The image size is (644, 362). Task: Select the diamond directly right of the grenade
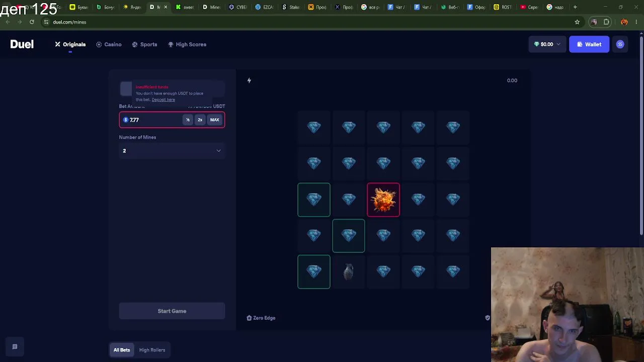pyautogui.click(x=383, y=271)
